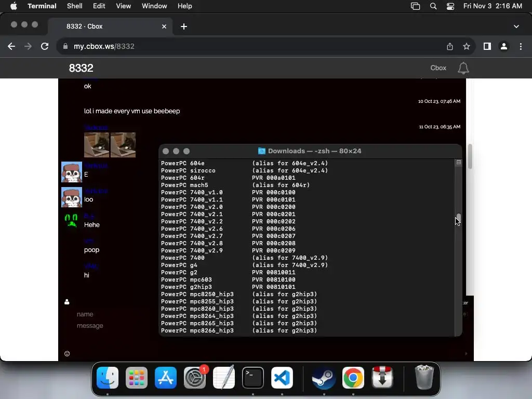Open the Shell menu
The height and width of the screenshot is (399, 532).
[74, 6]
